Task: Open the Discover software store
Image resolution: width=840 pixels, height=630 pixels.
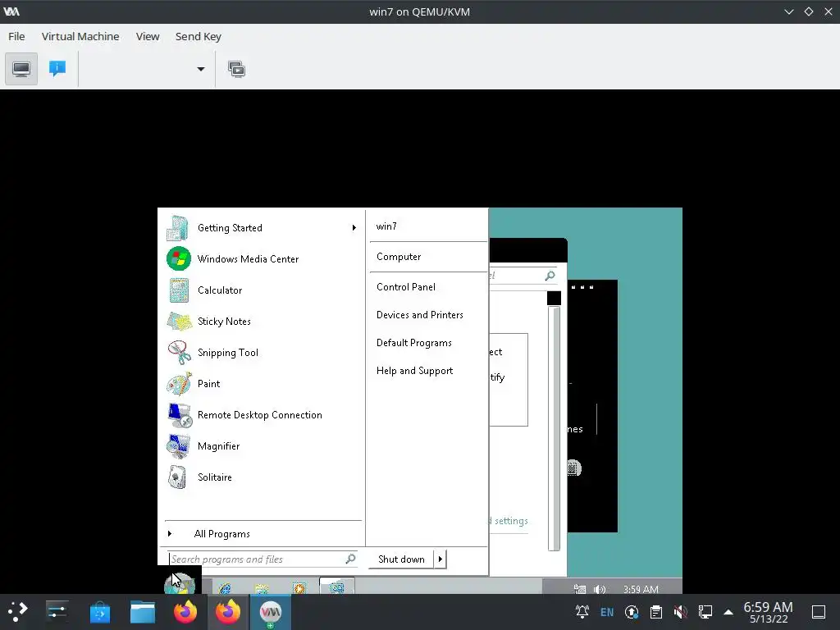Action: [99, 612]
